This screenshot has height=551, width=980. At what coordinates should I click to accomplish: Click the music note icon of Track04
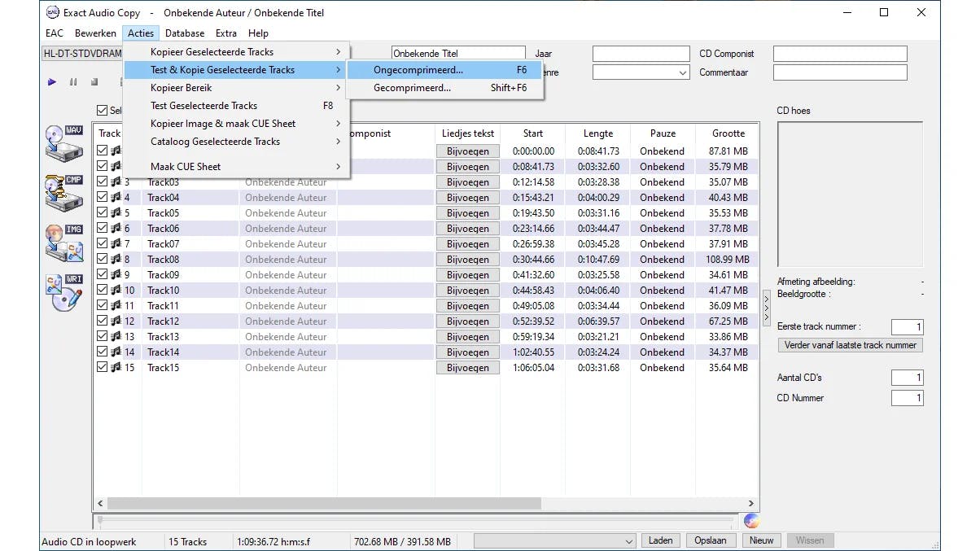116,197
